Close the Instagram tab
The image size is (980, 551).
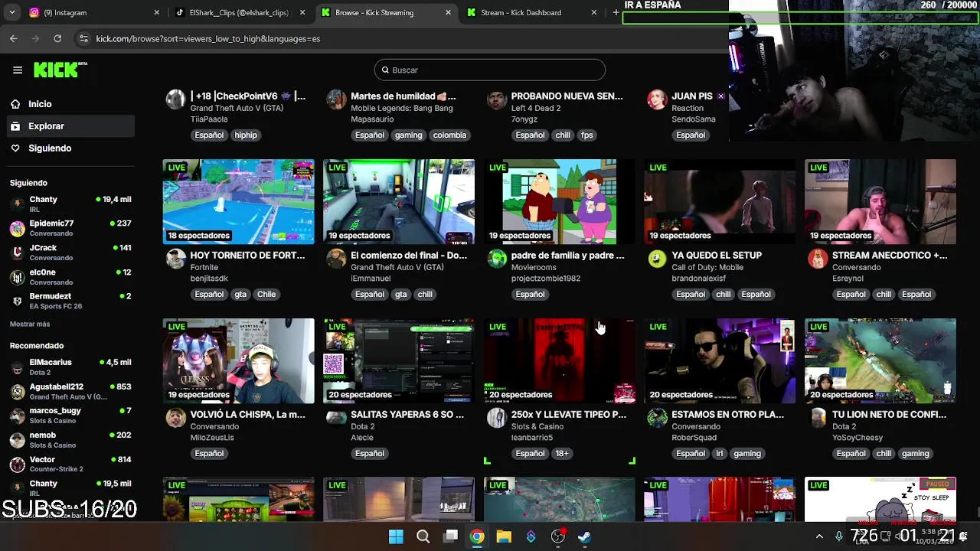pyautogui.click(x=157, y=12)
